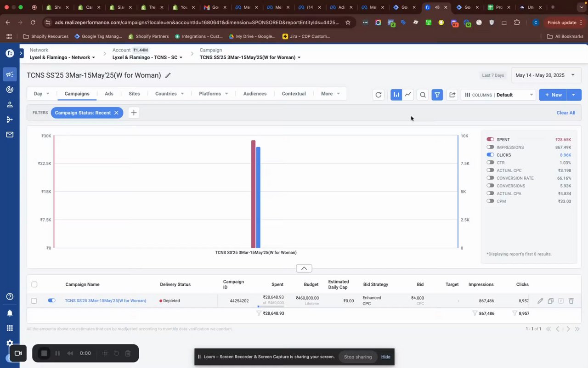
Task: Enable the ACTUAL CPA metric switch
Action: 490,193
